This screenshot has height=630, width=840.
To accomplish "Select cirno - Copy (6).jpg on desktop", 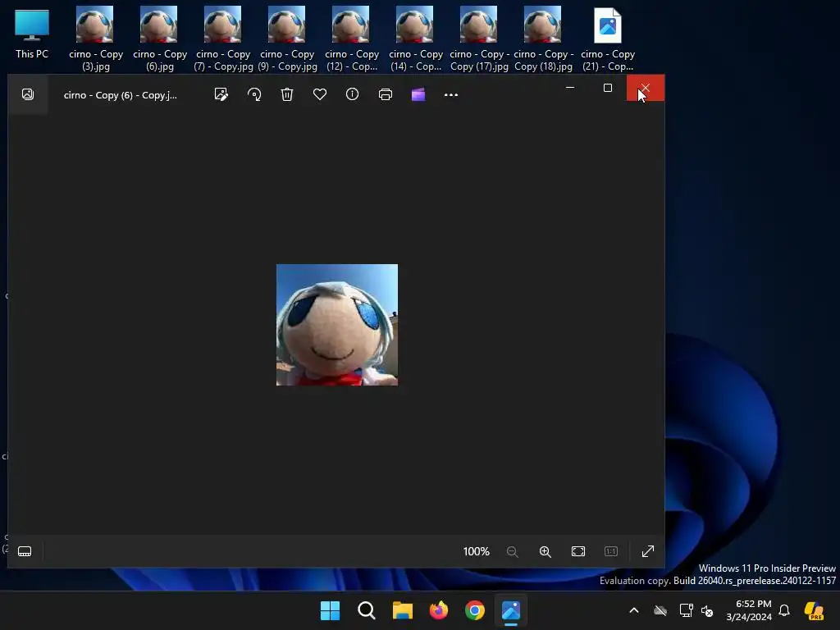I will tap(160, 39).
